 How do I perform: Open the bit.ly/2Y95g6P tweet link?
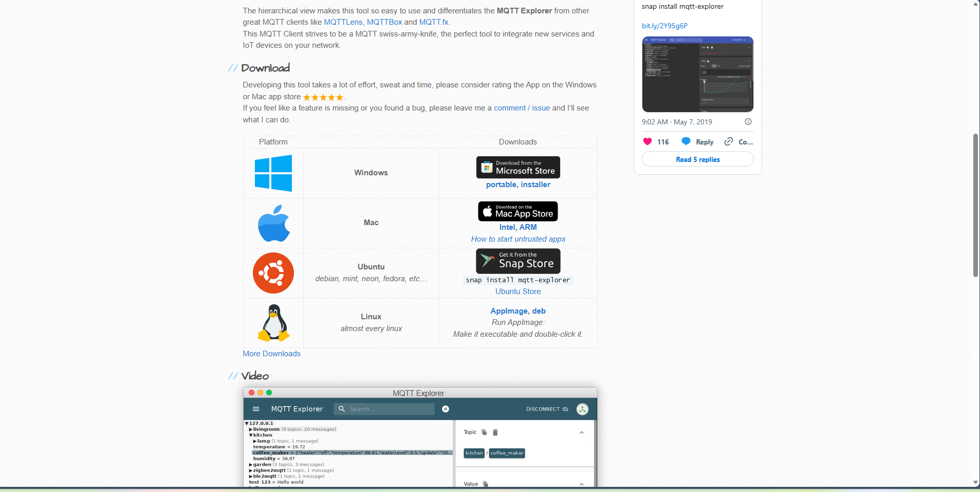click(x=664, y=26)
